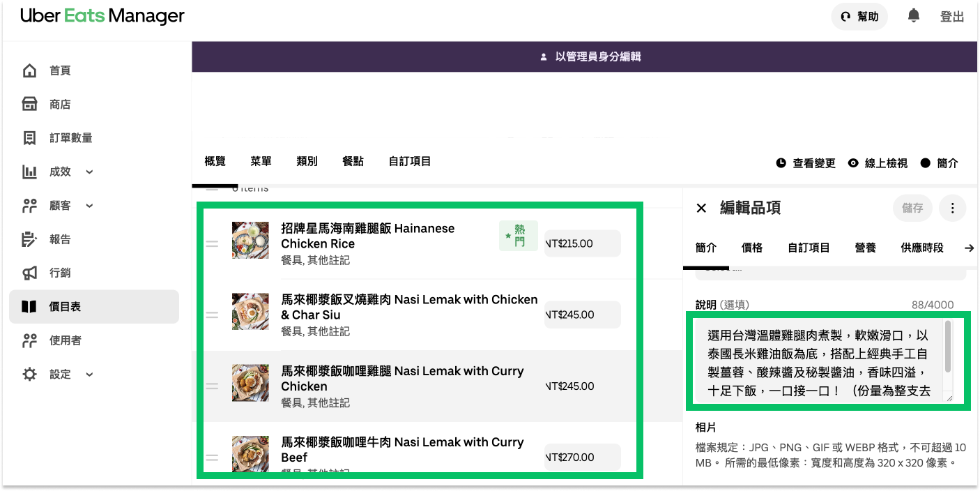Click the 儲存 save button
The height and width of the screenshot is (491, 980).
tap(912, 208)
